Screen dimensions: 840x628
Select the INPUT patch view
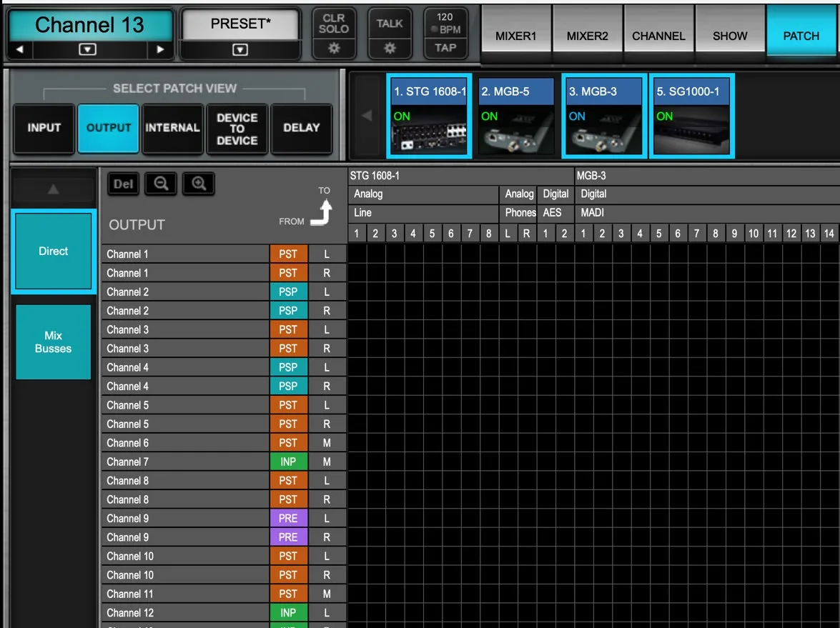point(44,128)
